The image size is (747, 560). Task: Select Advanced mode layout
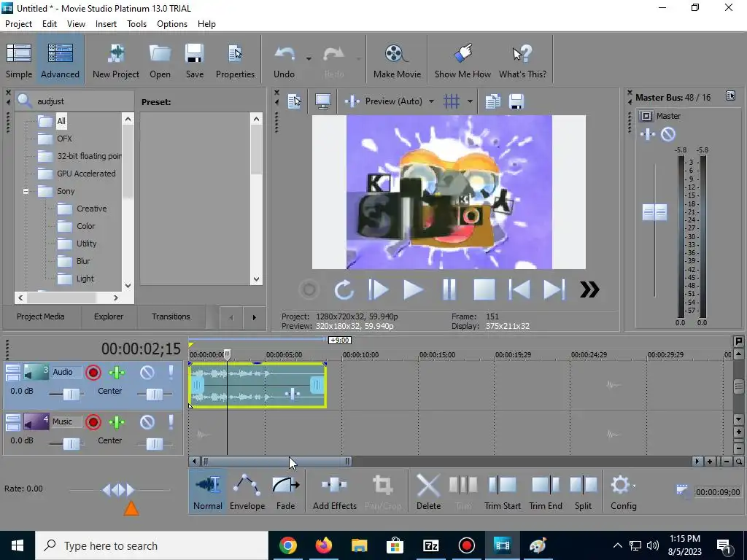click(60, 61)
